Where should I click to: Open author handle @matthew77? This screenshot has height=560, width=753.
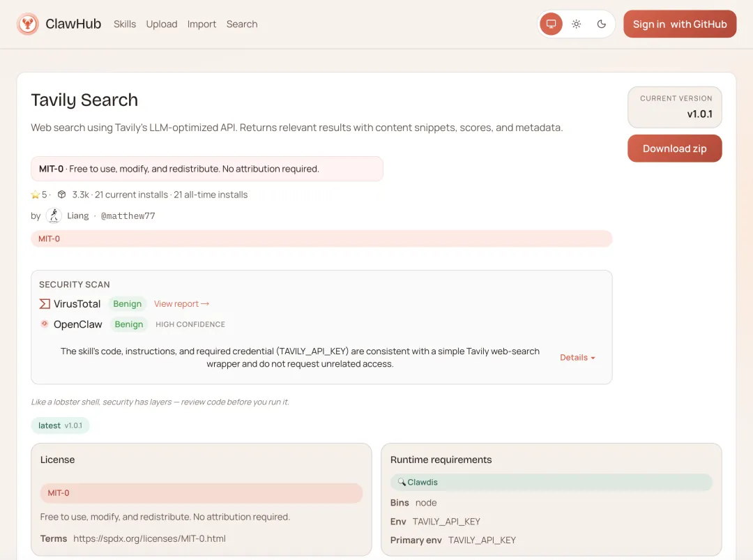128,215
